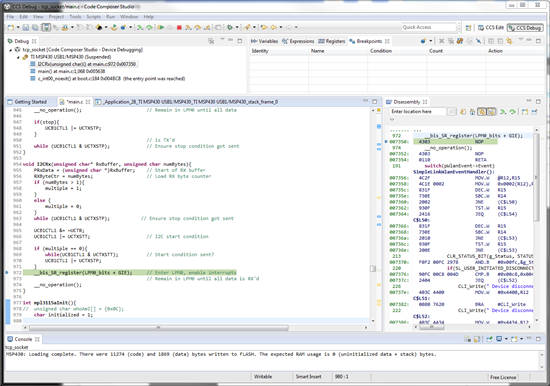Toggle Skip All Breakpoints icon
Image resolution: width=550 pixels, height=386 pixels.
point(478,41)
